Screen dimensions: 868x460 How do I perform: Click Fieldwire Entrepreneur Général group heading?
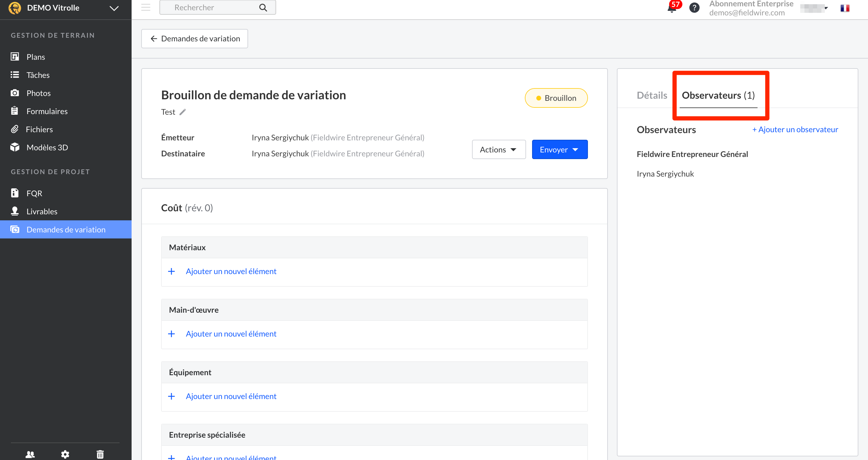coord(692,154)
